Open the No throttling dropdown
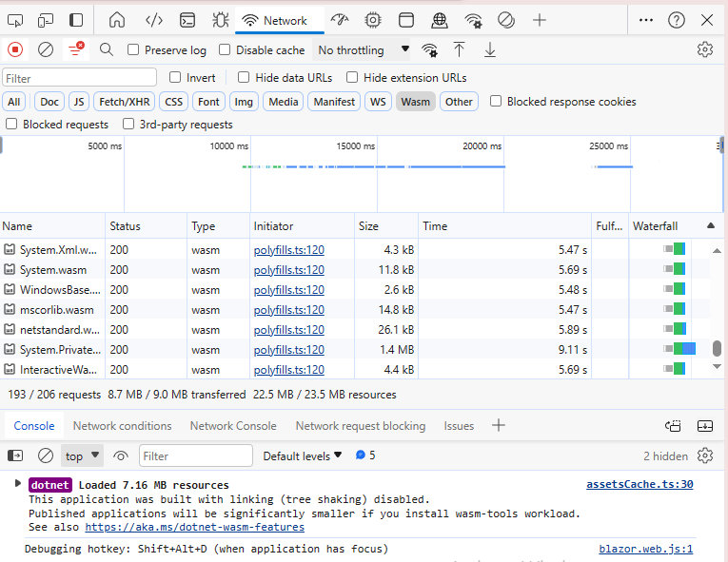This screenshot has height=562, width=728. tap(363, 49)
